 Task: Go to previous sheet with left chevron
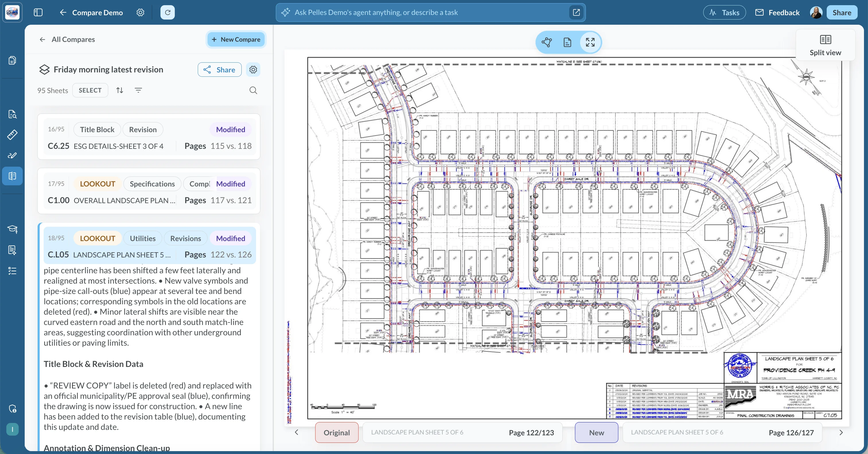(297, 432)
